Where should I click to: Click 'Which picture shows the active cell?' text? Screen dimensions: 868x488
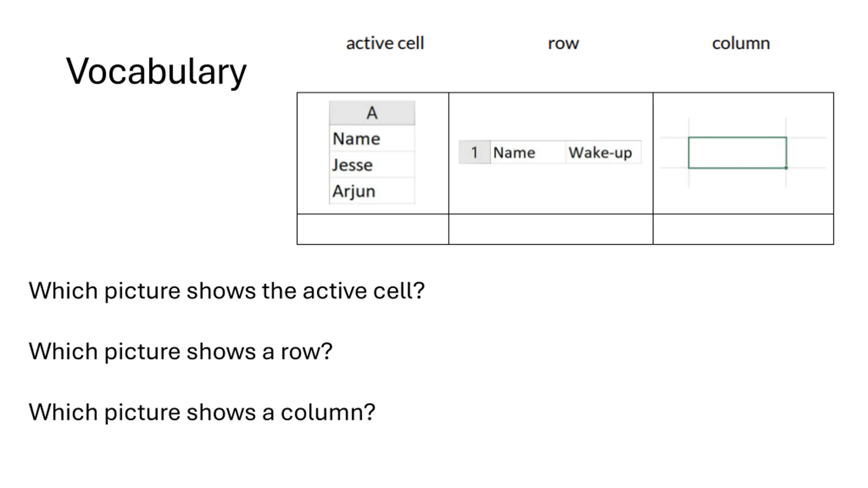[226, 291]
